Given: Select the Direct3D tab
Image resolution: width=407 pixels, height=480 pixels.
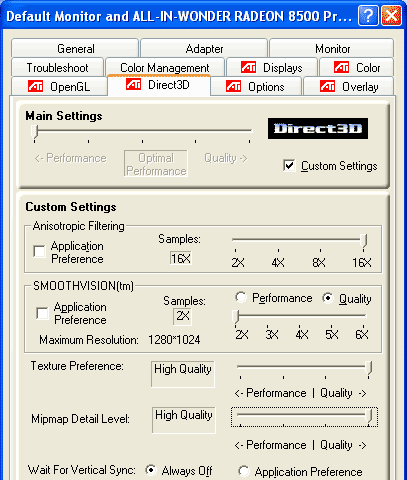Looking at the screenshot, I should point(159,85).
